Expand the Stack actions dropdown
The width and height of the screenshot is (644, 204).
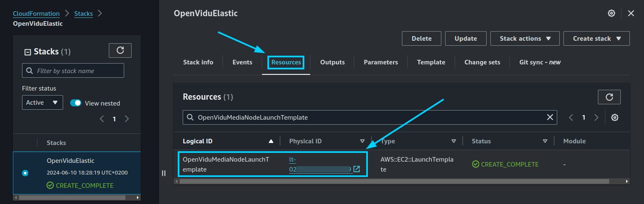(525, 38)
